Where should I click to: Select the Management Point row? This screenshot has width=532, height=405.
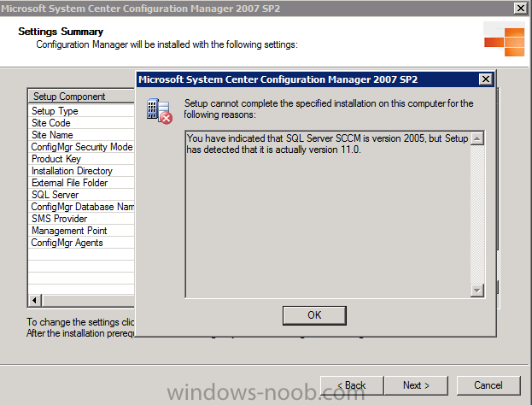(81, 231)
